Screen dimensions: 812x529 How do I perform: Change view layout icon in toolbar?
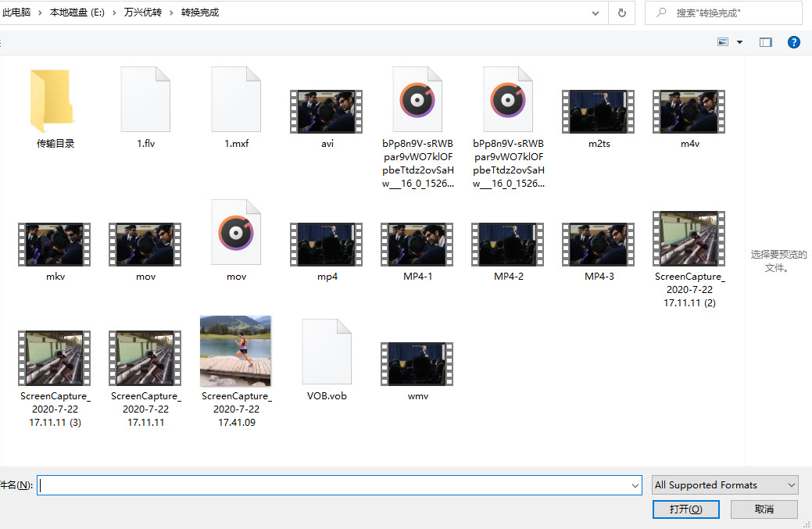pyautogui.click(x=723, y=42)
